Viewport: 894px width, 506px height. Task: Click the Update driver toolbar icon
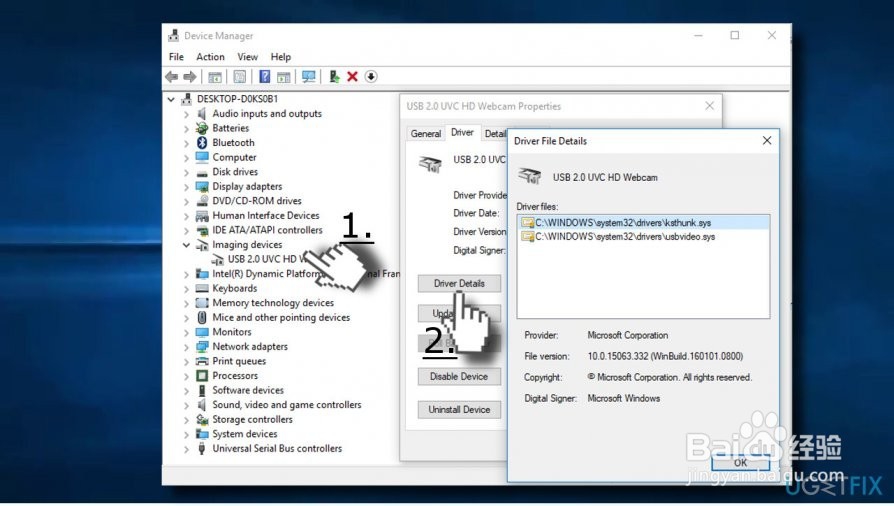point(334,76)
